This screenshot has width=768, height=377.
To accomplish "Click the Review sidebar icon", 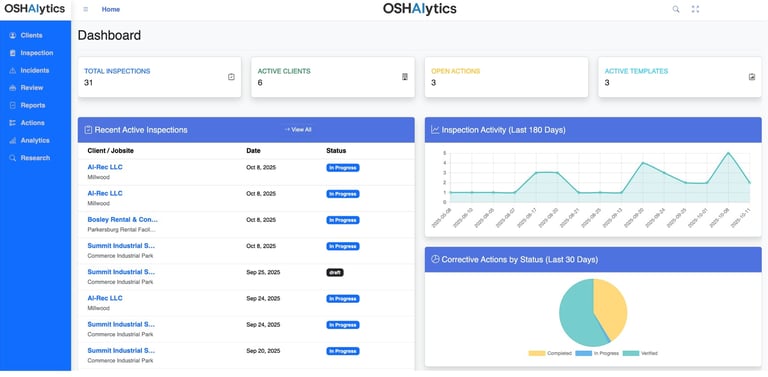I will pos(13,88).
